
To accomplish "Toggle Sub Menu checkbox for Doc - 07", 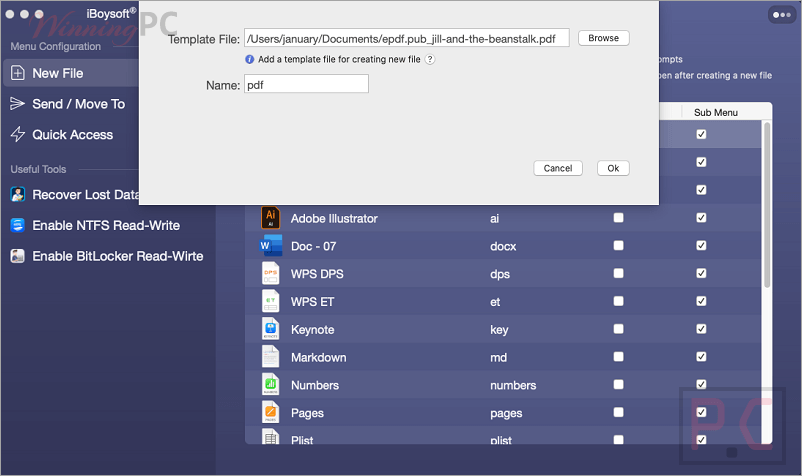I will click(x=701, y=245).
